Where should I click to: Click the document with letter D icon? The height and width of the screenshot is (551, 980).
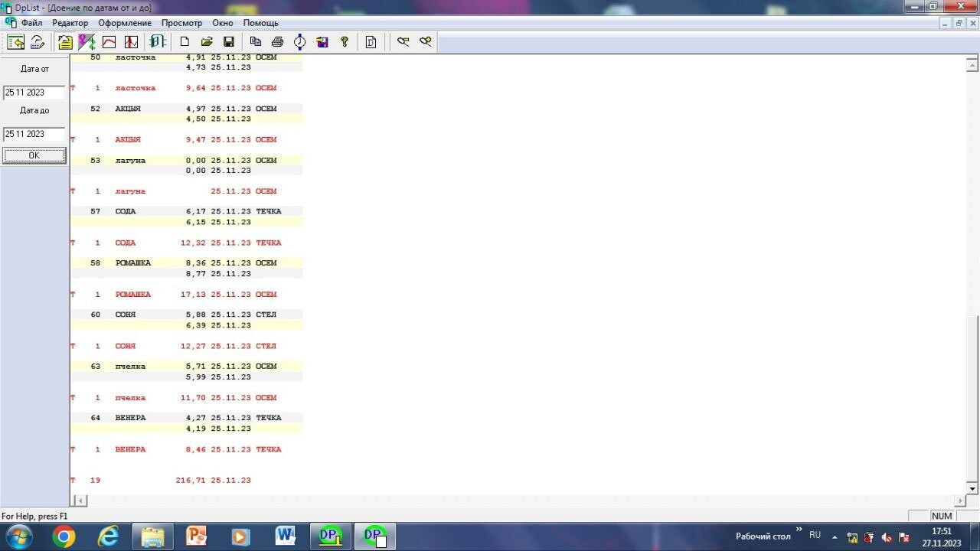tap(371, 42)
